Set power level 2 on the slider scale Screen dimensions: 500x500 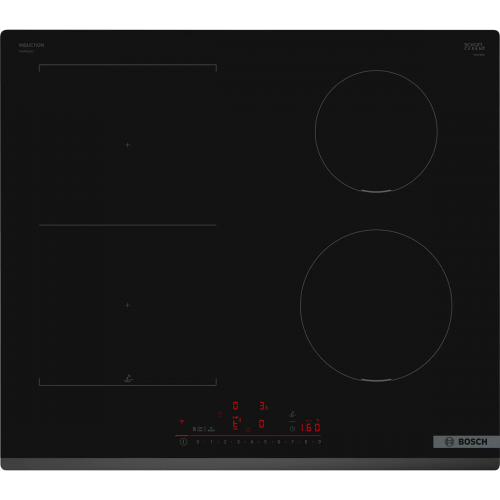[225, 442]
